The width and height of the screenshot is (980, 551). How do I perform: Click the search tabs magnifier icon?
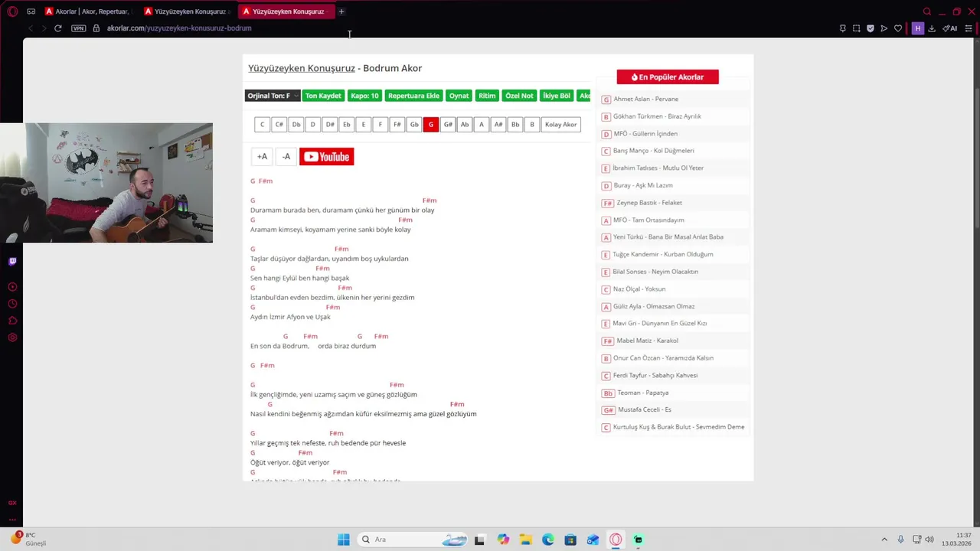pos(927,11)
